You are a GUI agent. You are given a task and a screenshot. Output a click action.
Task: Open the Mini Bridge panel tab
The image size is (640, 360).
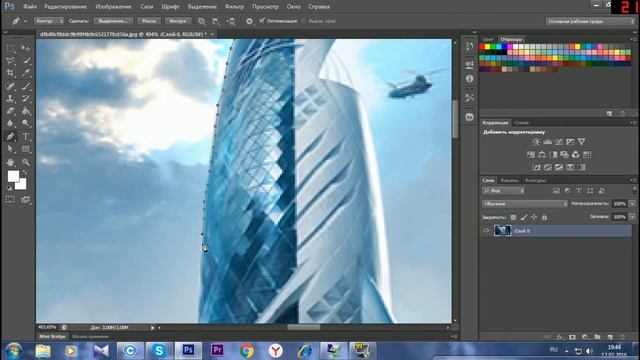click(x=52, y=337)
